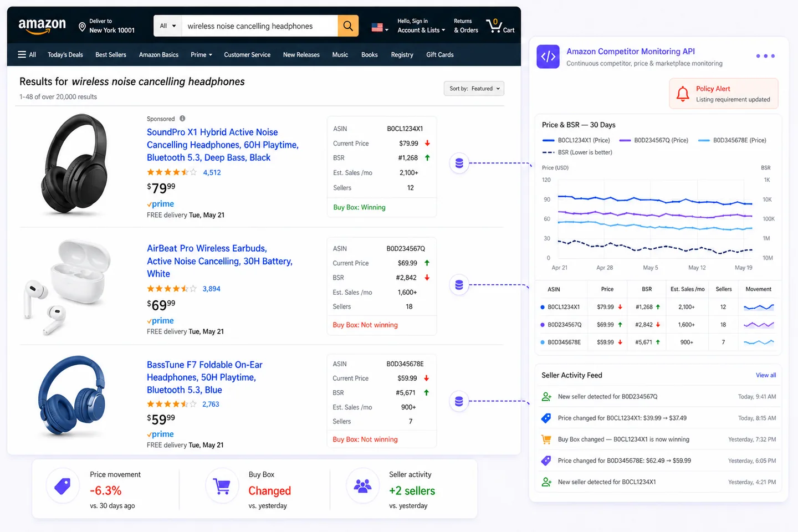Open SoundPro X1 Hybrid headphones title link
The image size is (798, 532).
(x=223, y=145)
